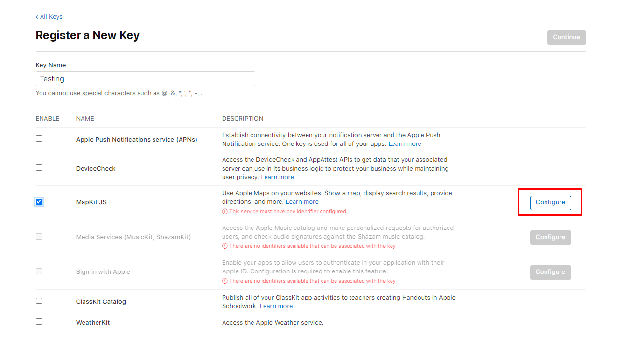Click Media Services warning icon
Image resolution: width=644 pixels, height=357 pixels.
(225, 246)
